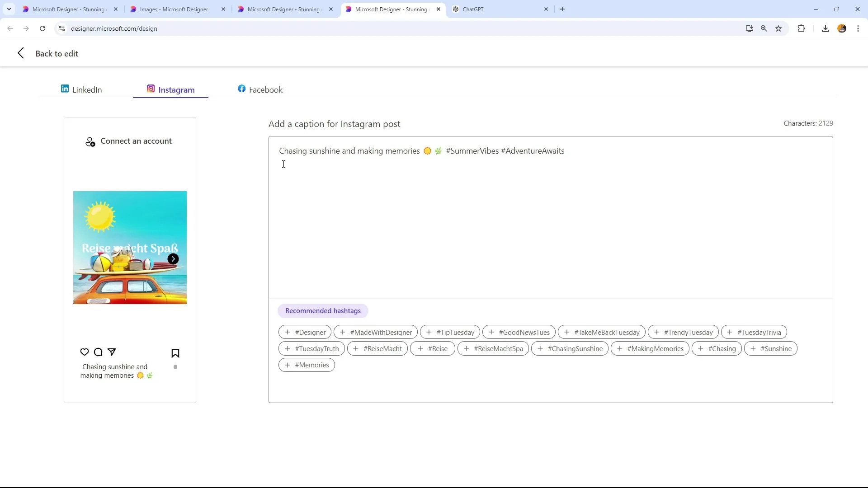The image size is (868, 488).
Task: Add the #TuesdayTrivia hashtag
Action: pyautogui.click(x=754, y=332)
